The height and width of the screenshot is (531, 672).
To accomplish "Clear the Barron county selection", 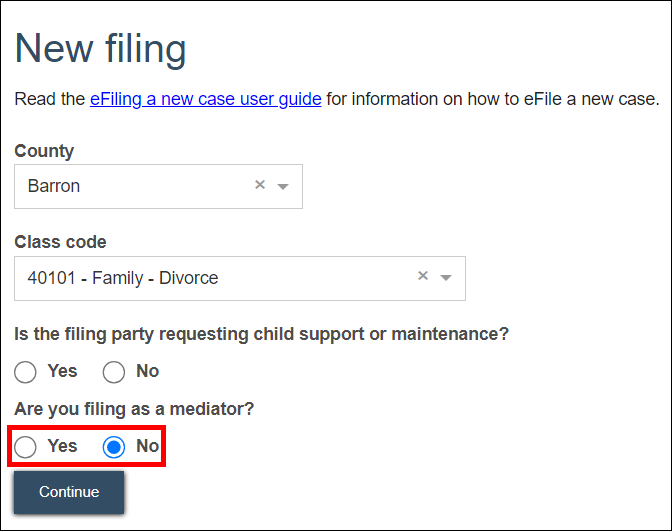I will coord(260,185).
